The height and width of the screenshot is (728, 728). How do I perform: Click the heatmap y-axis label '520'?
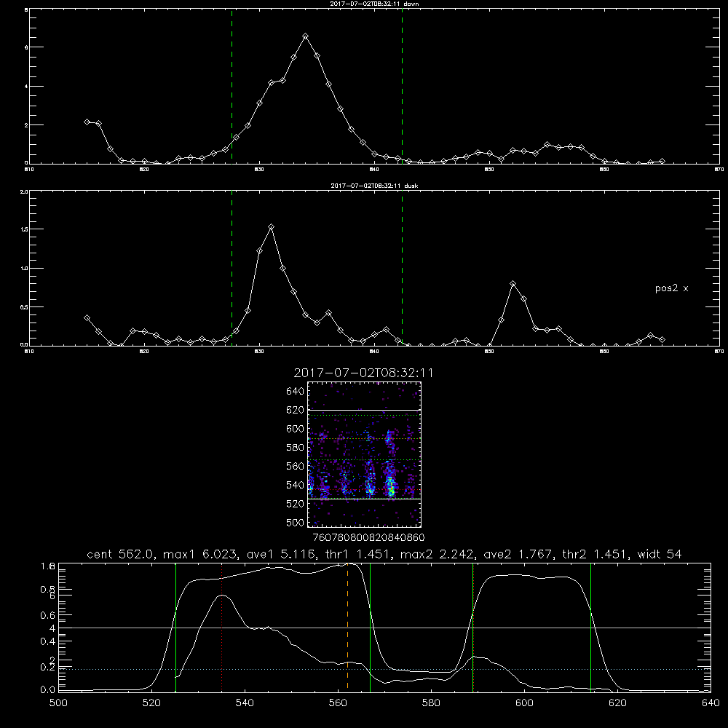295,504
